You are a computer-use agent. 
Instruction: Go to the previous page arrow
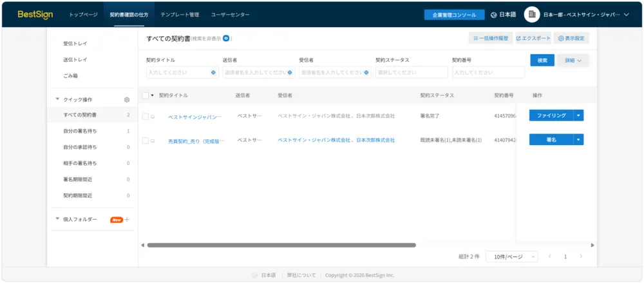point(549,257)
